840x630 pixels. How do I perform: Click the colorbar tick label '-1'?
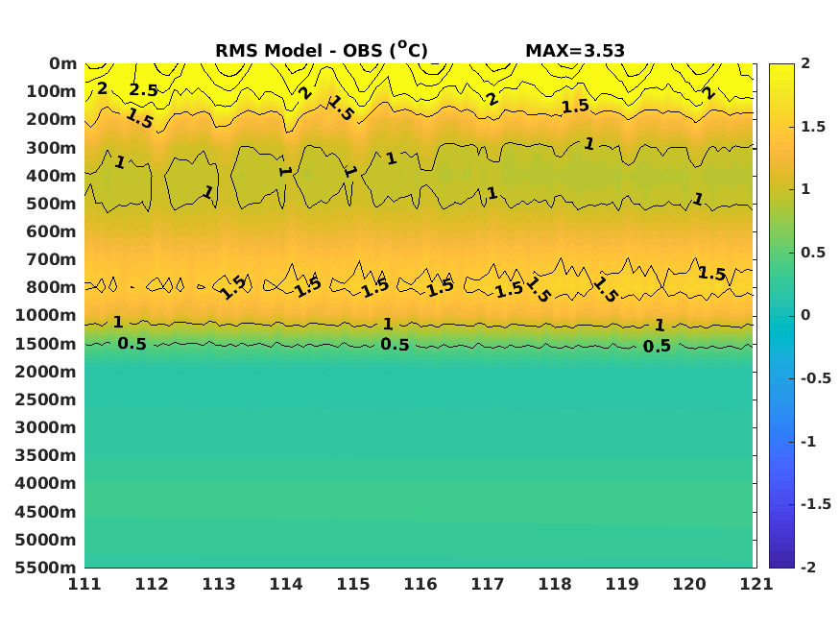coord(808,442)
